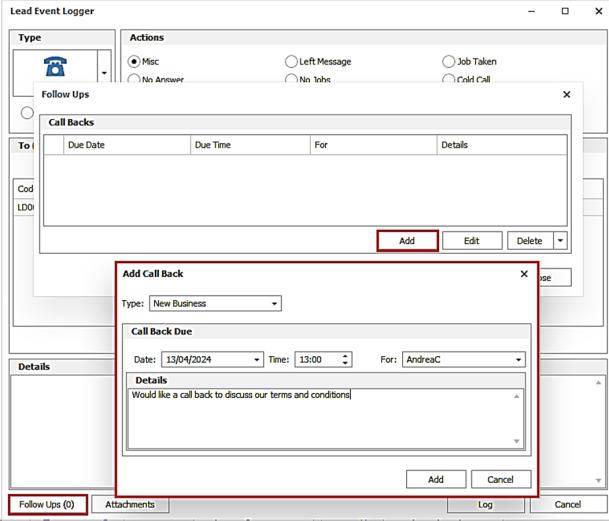Click the Edit call back button
This screenshot has height=521, width=609.
point(472,241)
